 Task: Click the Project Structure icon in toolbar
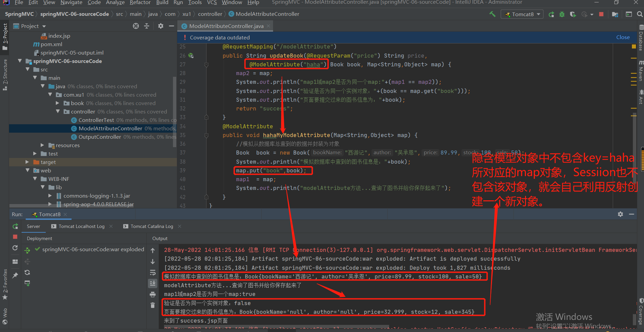615,14
